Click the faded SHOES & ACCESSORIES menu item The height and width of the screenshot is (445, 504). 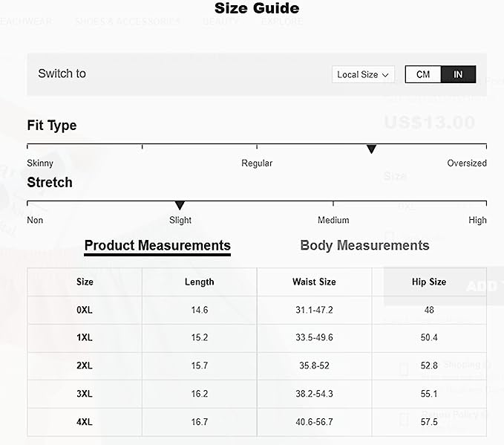click(x=127, y=22)
